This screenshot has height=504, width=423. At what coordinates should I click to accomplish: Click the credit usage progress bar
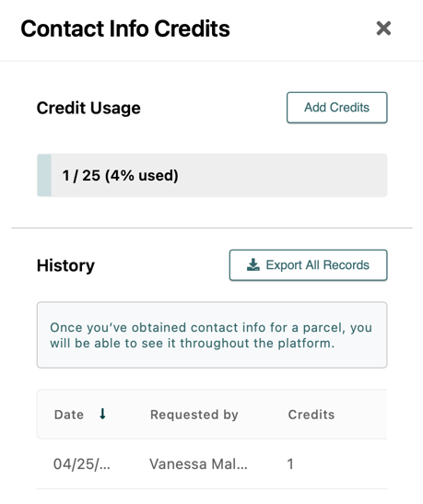click(x=212, y=175)
